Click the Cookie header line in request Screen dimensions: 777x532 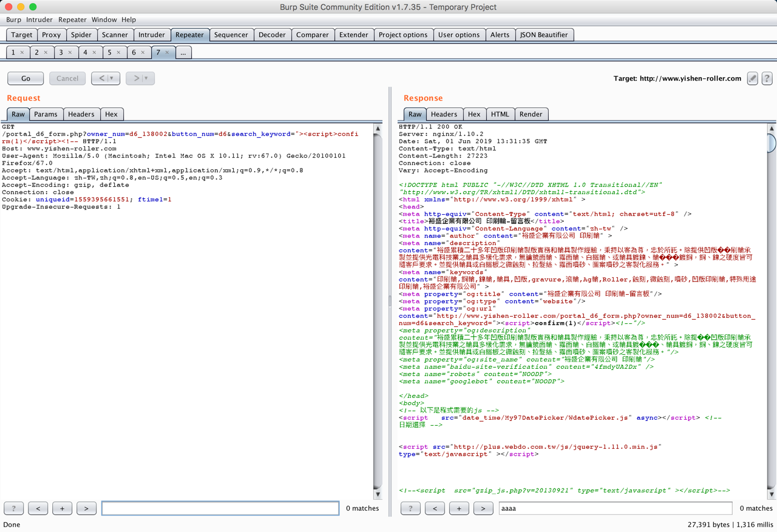click(87, 200)
